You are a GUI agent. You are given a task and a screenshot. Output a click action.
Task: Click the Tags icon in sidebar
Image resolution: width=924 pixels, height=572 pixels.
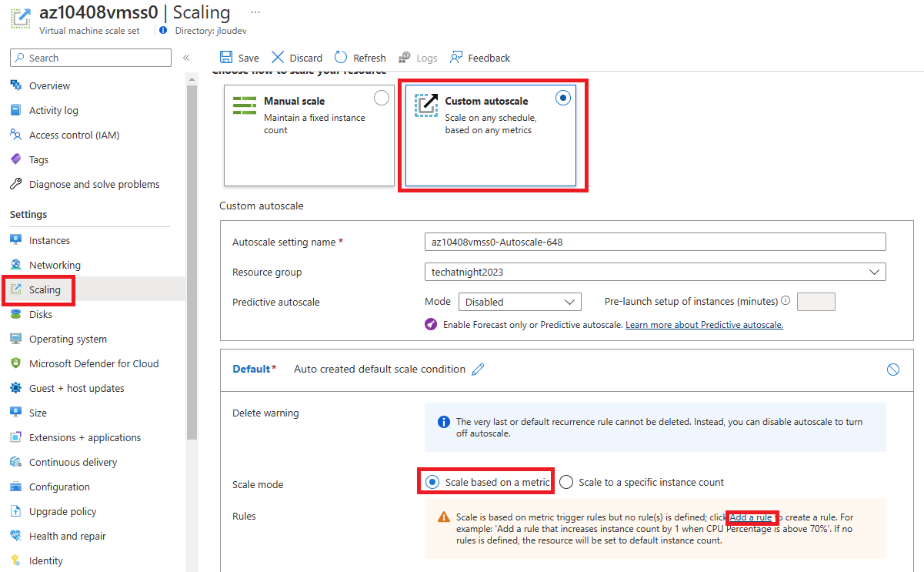[16, 159]
